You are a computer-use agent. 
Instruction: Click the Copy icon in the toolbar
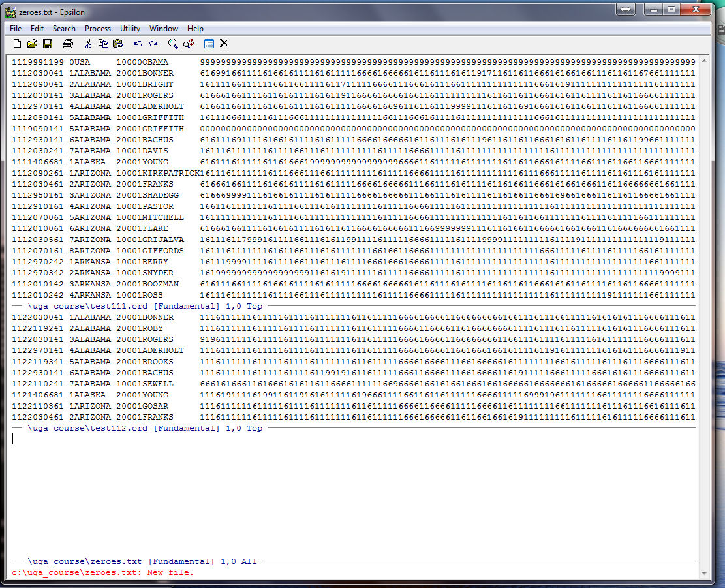coord(103,44)
